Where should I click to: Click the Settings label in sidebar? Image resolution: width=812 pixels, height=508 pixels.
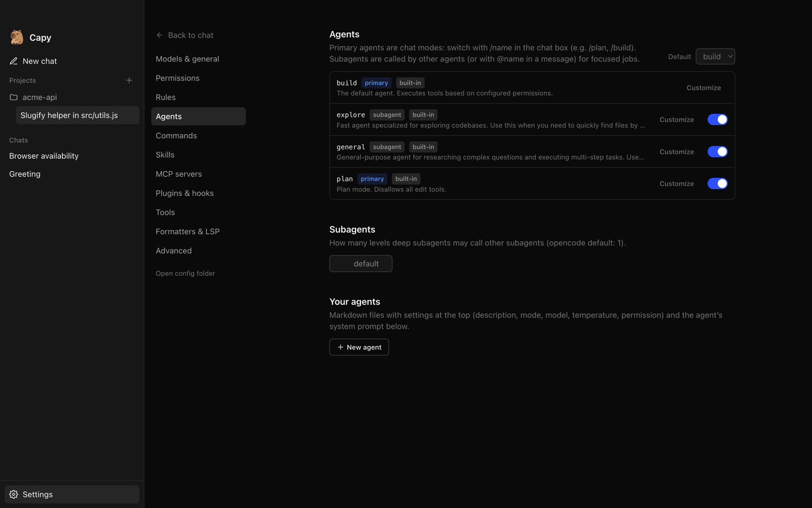38,494
